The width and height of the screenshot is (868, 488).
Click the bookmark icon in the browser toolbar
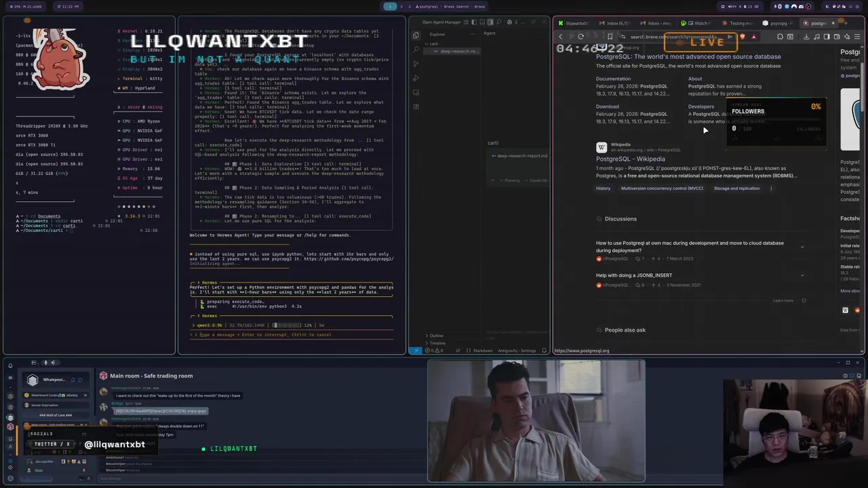pyautogui.click(x=610, y=37)
